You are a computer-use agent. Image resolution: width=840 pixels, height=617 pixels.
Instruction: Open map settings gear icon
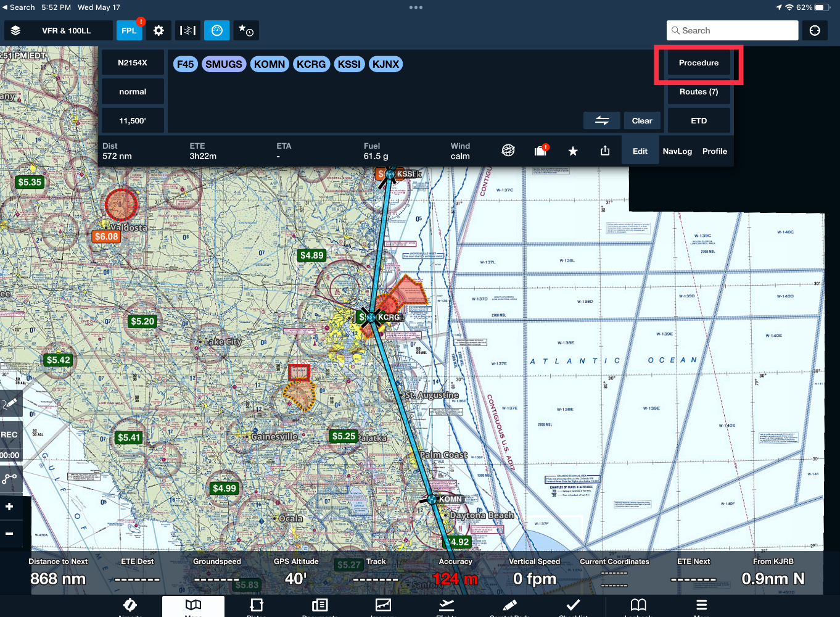coord(159,30)
